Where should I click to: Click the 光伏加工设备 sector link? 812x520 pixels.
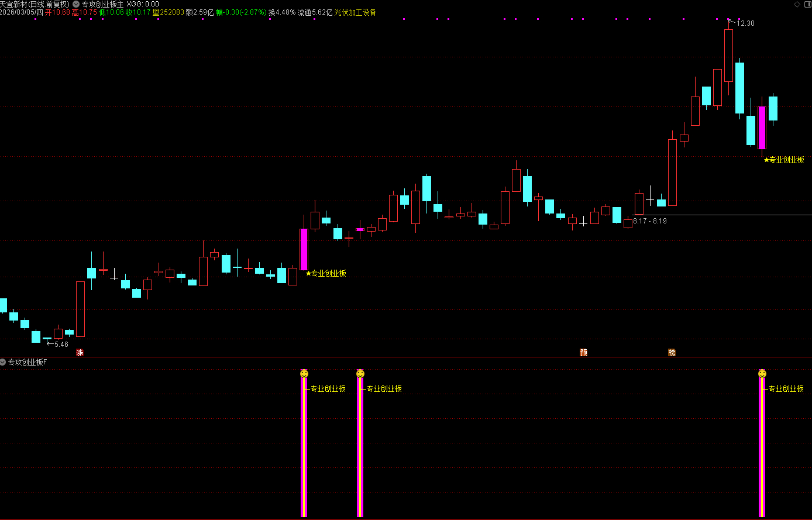[x=355, y=12]
